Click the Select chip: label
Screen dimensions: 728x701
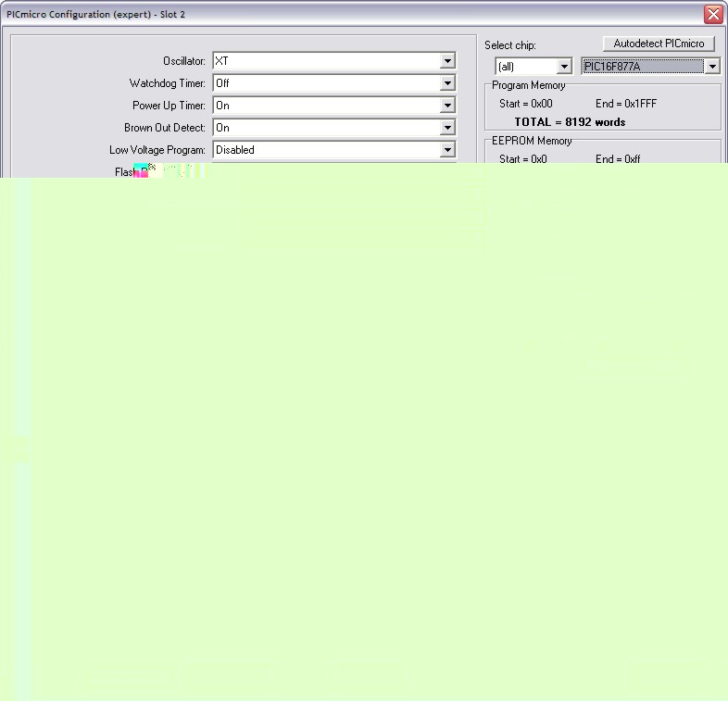[x=509, y=45]
